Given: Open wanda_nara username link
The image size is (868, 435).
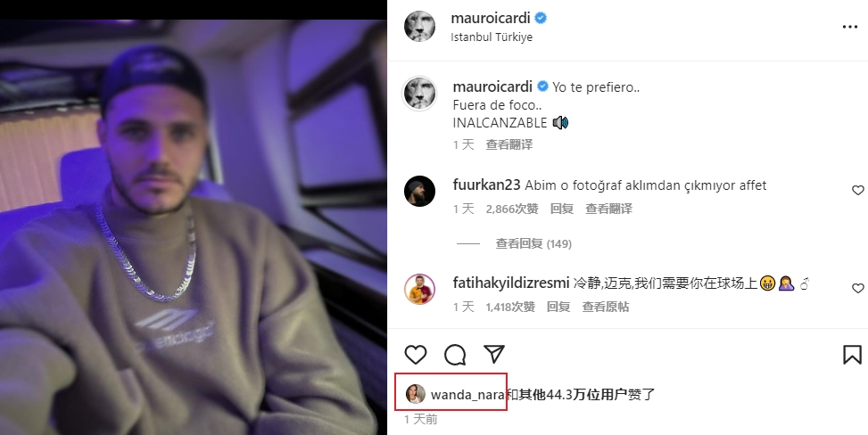Looking at the screenshot, I should tap(467, 395).
